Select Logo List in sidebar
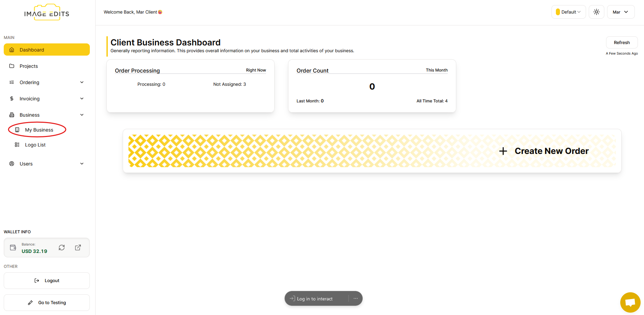This screenshot has height=315, width=644. coord(35,145)
